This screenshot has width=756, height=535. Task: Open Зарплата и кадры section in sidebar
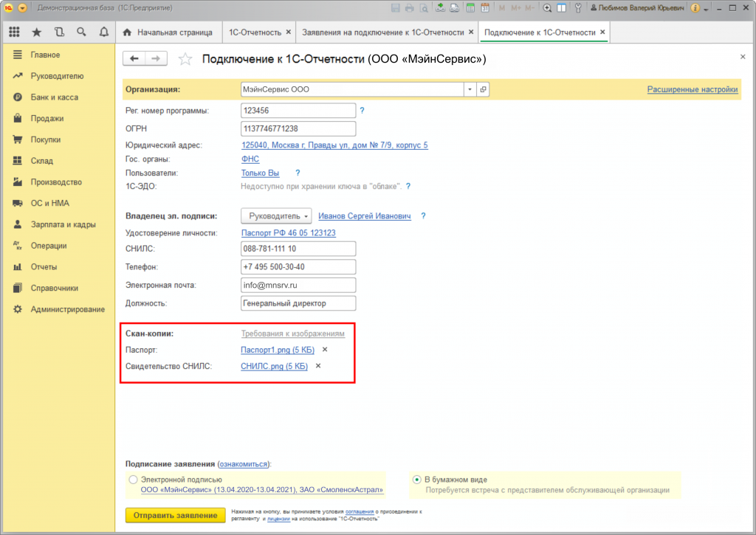63,224
